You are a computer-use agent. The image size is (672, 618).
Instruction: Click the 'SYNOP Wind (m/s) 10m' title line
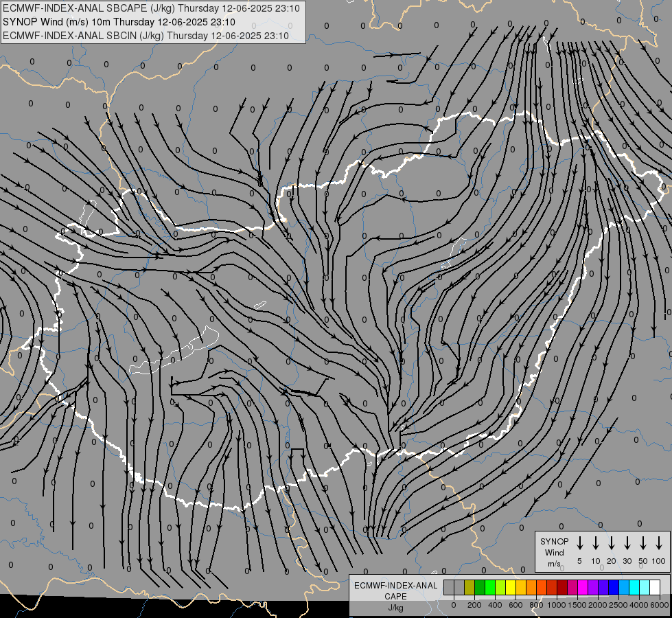pos(119,22)
